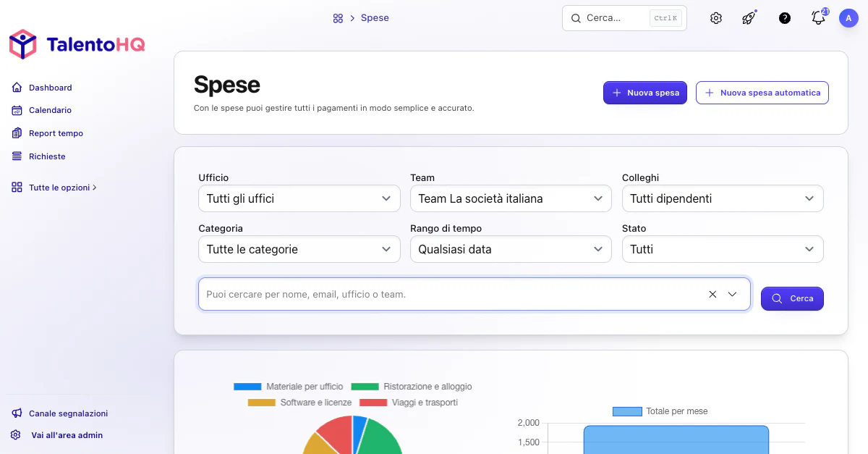
Task: Click the purple Cerca button
Action: pos(792,298)
